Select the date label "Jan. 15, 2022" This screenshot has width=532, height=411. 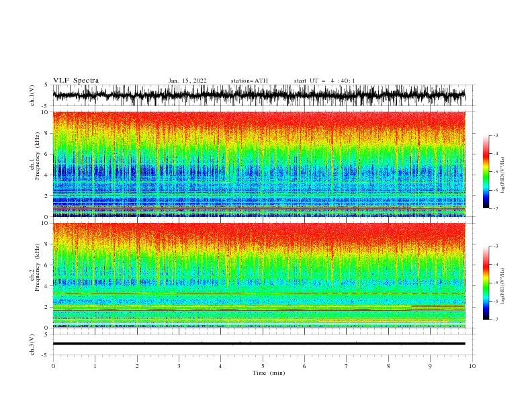tap(187, 81)
